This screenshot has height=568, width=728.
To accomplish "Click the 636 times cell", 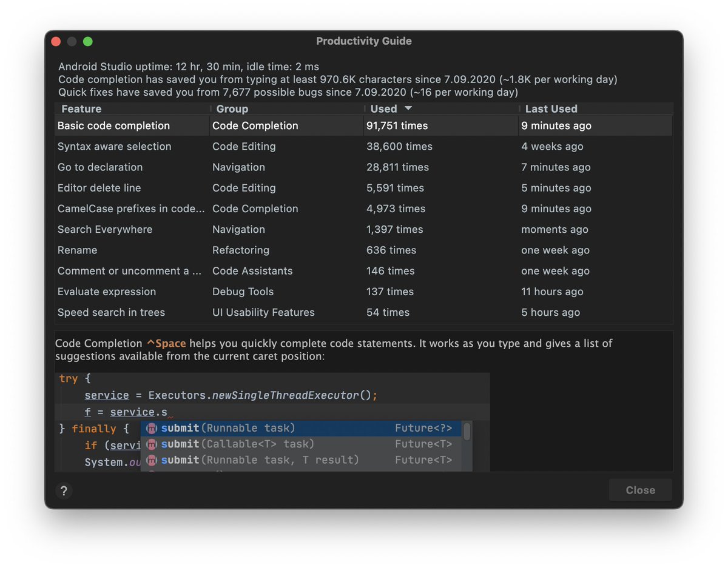I will 390,250.
